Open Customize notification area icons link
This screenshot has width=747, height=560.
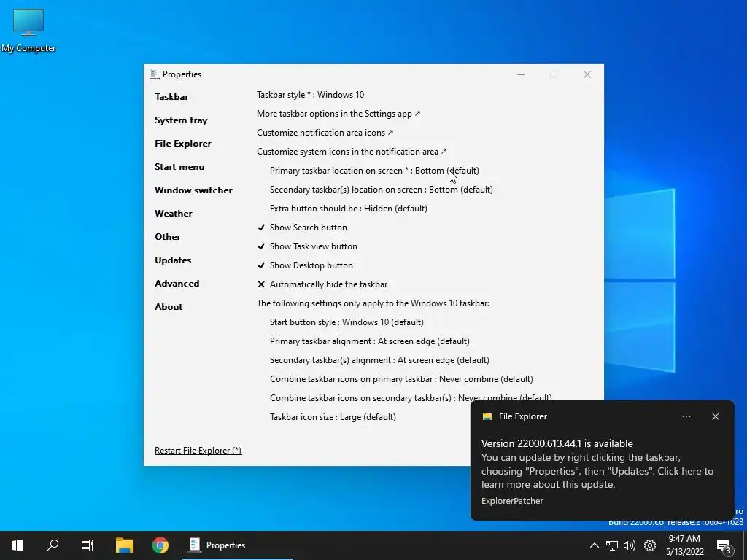(325, 133)
